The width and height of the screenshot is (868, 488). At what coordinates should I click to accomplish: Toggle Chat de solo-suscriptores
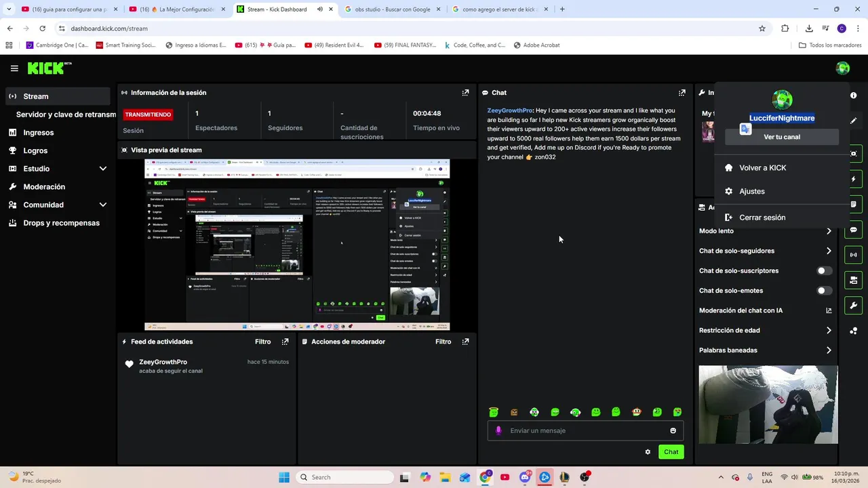click(x=824, y=270)
